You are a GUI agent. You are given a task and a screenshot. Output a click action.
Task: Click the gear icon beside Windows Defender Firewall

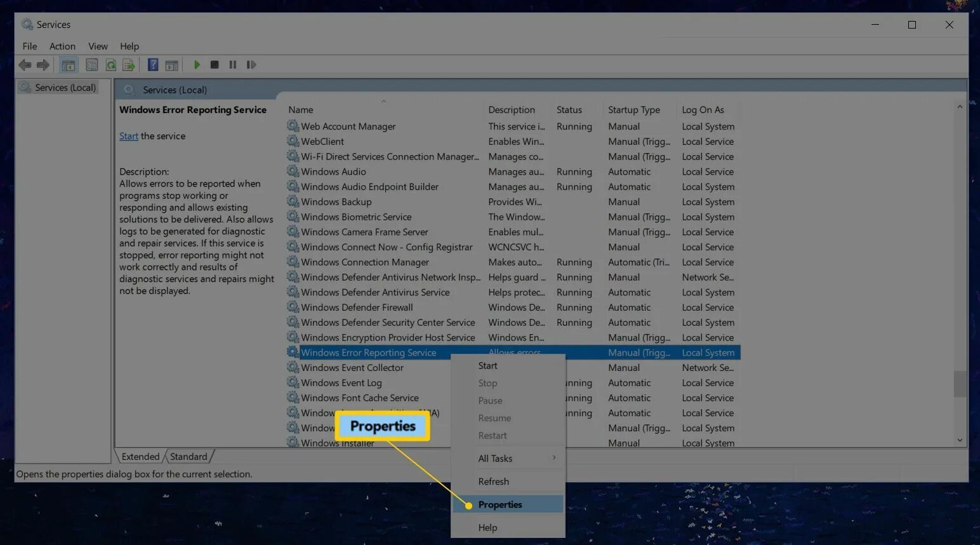293,307
